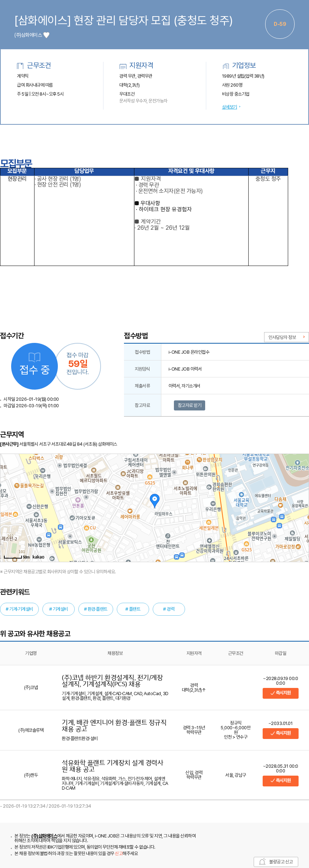This screenshot has height=868, width=309.
Task: Click the kakao map logo
Action: click(38, 557)
